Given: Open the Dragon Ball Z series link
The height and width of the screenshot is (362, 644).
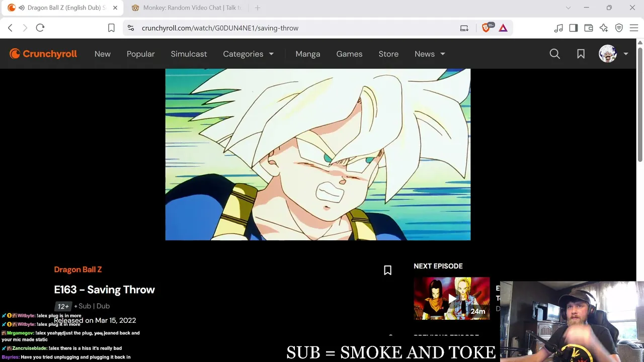Looking at the screenshot, I should (x=78, y=269).
